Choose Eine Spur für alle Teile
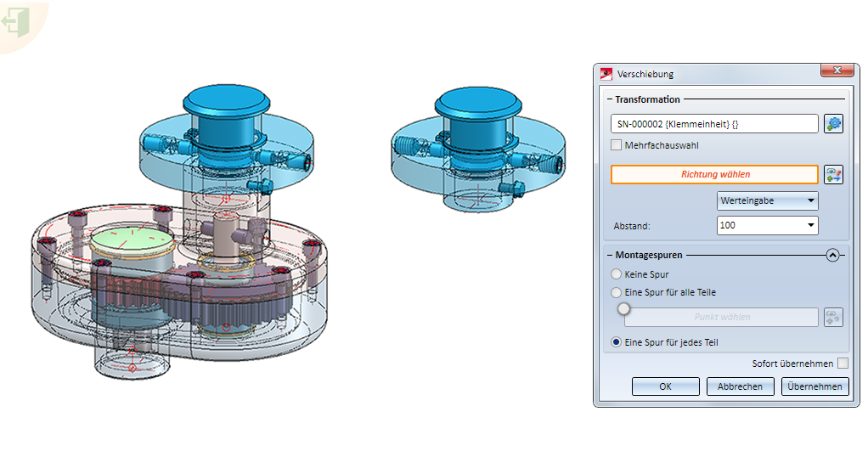This screenshot has height=451, width=868. coord(616,292)
